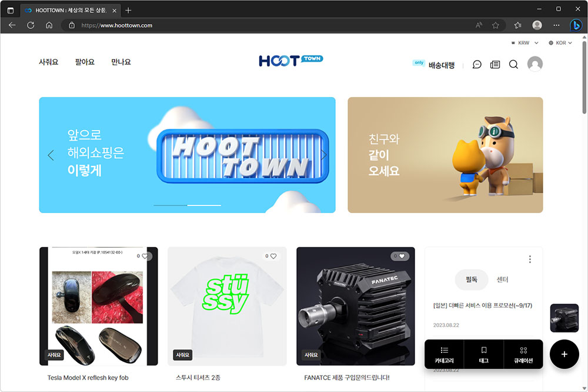
Task: Open the Tesla key fob product image
Action: pos(99,306)
